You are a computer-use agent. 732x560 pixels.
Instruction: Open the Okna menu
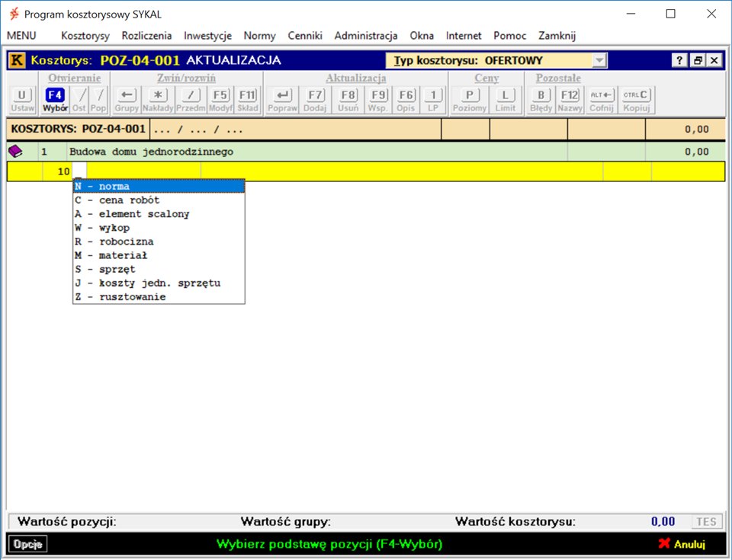tap(422, 36)
